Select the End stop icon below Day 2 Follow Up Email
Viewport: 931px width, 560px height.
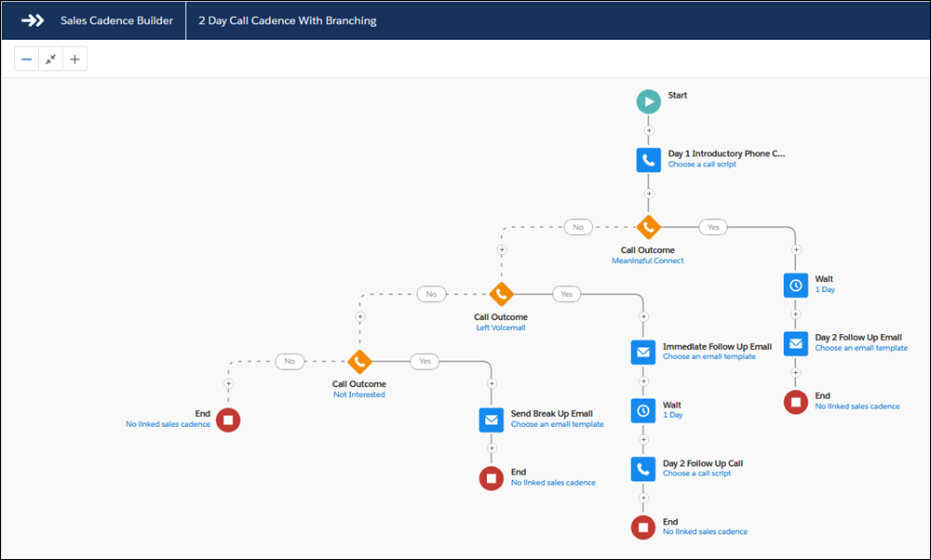click(x=796, y=402)
